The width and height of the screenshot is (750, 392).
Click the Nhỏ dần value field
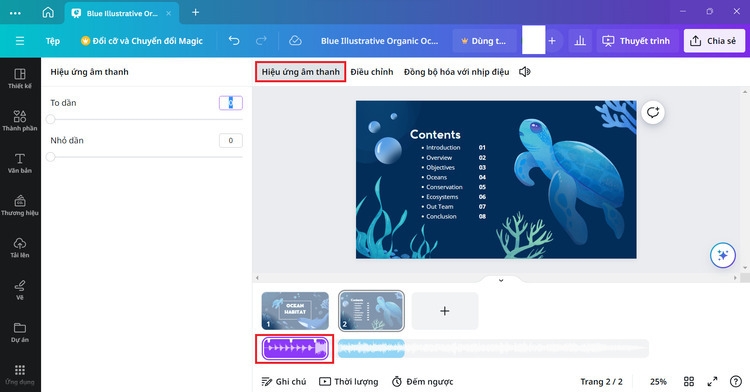pos(231,140)
